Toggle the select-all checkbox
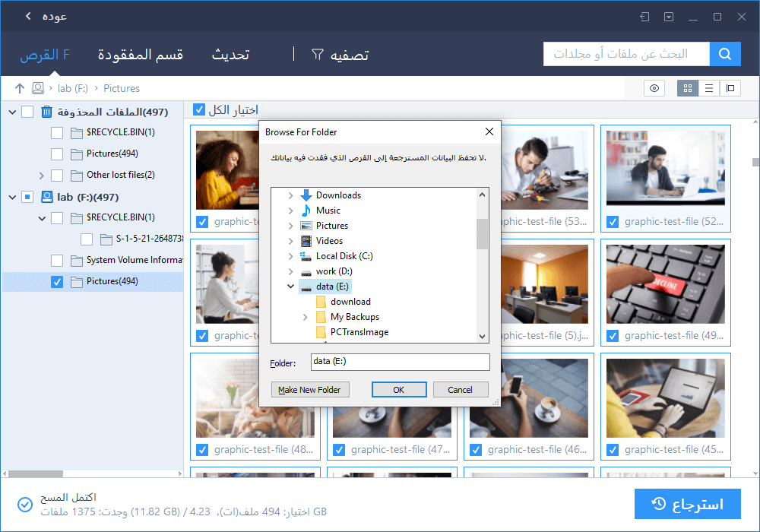The width and height of the screenshot is (760, 532). point(199,110)
